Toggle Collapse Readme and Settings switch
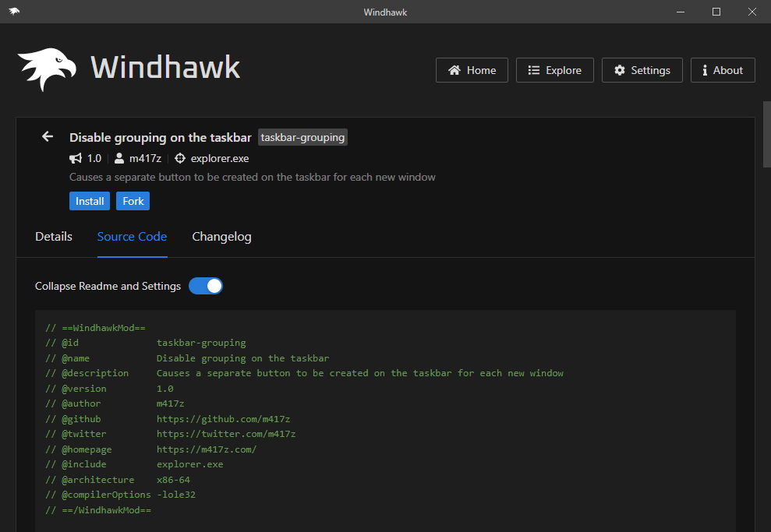The width and height of the screenshot is (771, 532). pos(206,286)
